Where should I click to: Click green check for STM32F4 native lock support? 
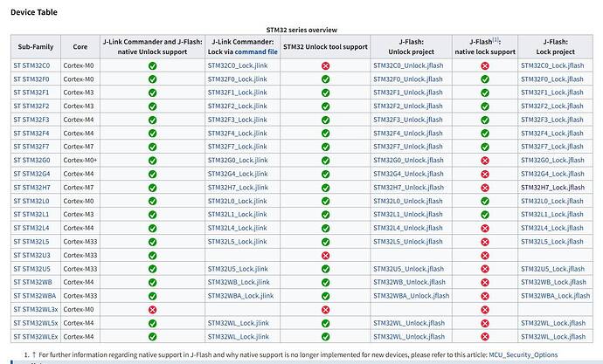[x=485, y=134]
